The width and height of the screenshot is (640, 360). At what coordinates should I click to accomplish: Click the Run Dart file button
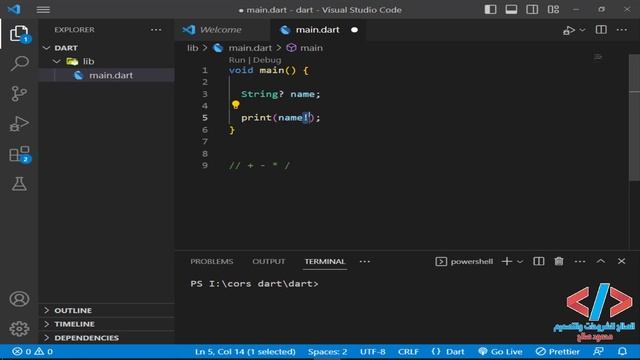569,30
